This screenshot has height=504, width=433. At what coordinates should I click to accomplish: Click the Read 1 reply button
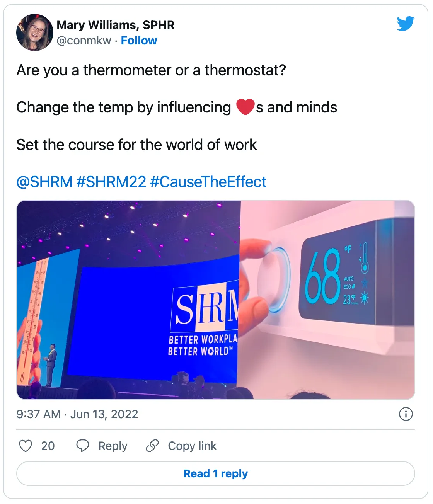(x=216, y=473)
